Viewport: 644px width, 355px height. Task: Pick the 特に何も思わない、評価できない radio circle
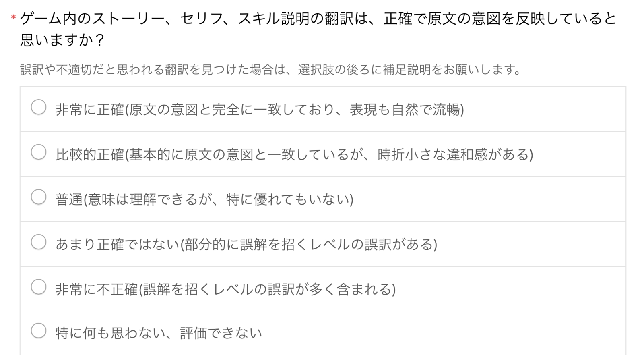point(39,331)
